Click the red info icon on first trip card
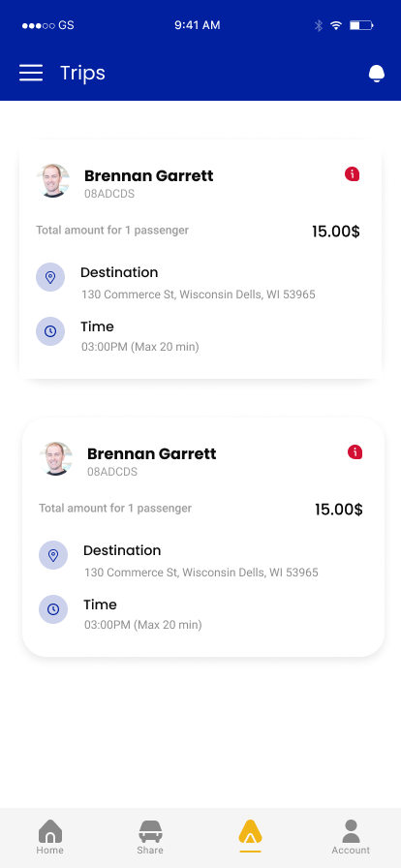The width and height of the screenshot is (401, 868). click(x=353, y=174)
